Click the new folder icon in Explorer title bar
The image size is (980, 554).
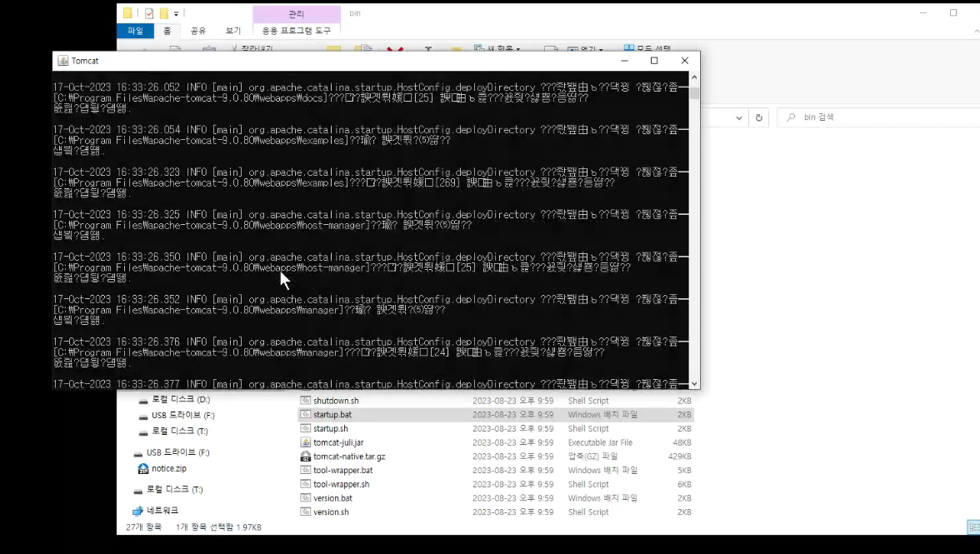163,13
